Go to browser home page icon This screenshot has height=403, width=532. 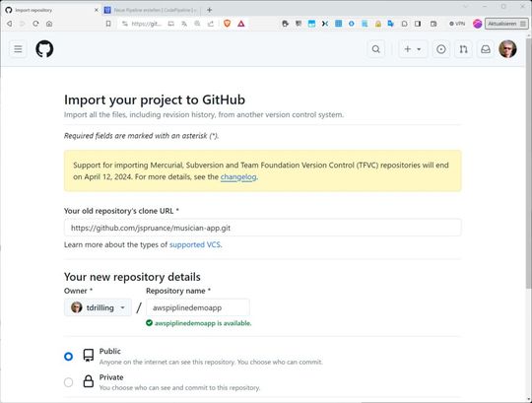(49, 24)
